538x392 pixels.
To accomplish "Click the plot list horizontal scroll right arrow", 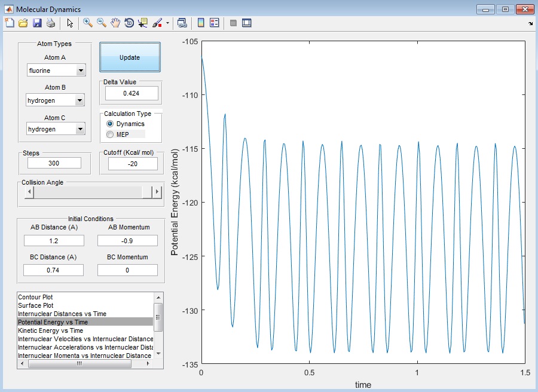I will point(148,363).
